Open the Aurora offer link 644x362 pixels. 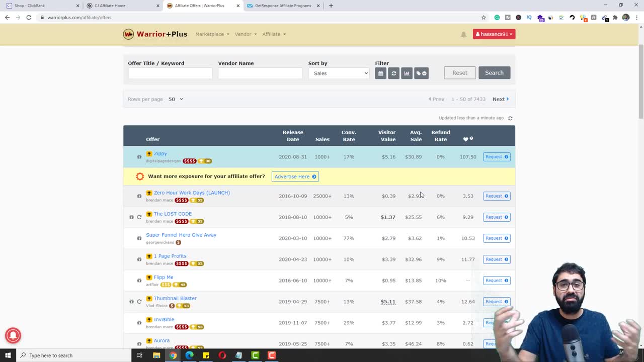tap(162, 340)
